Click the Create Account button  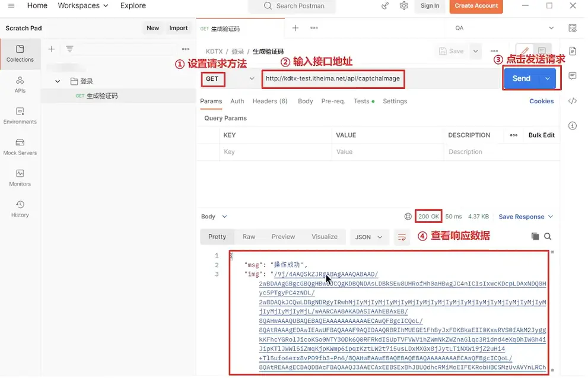point(476,5)
